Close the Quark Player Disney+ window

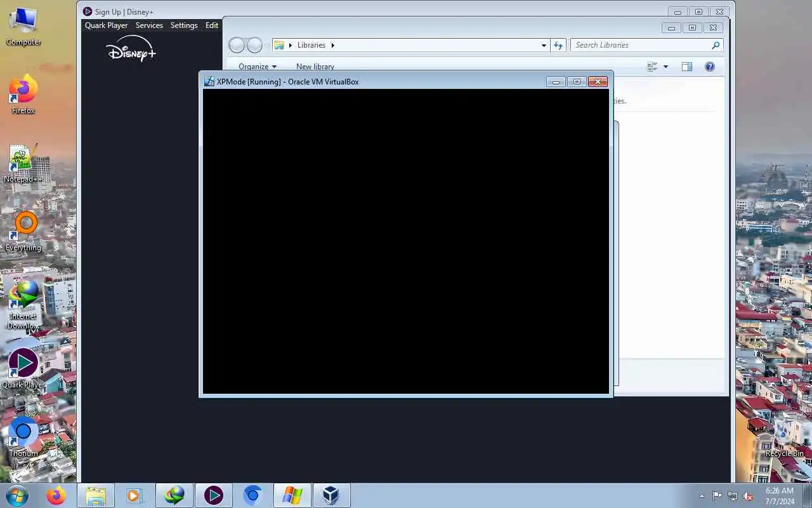click(x=719, y=11)
